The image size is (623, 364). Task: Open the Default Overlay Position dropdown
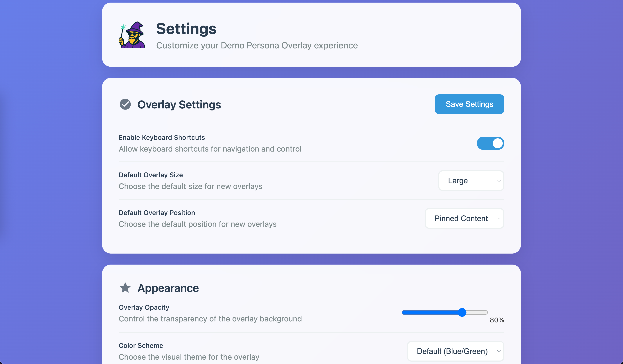[x=464, y=218]
